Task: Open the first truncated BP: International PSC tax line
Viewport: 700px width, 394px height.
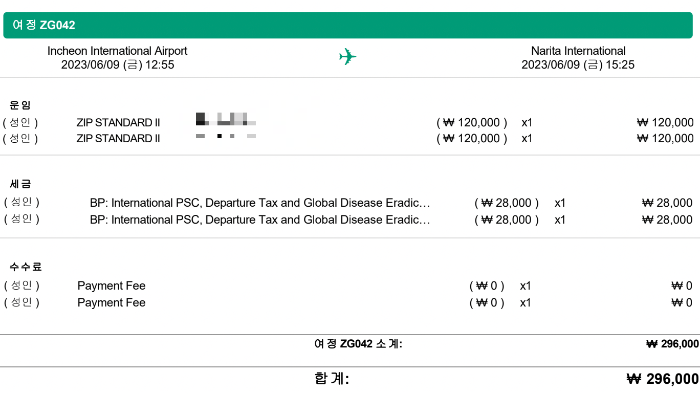Action: coord(260,203)
